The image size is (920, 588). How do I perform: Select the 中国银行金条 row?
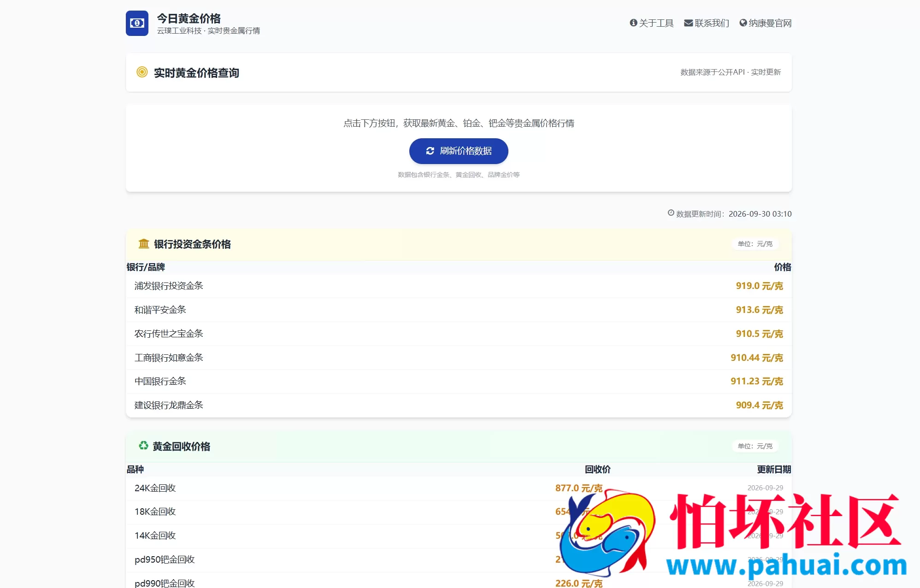[459, 382]
